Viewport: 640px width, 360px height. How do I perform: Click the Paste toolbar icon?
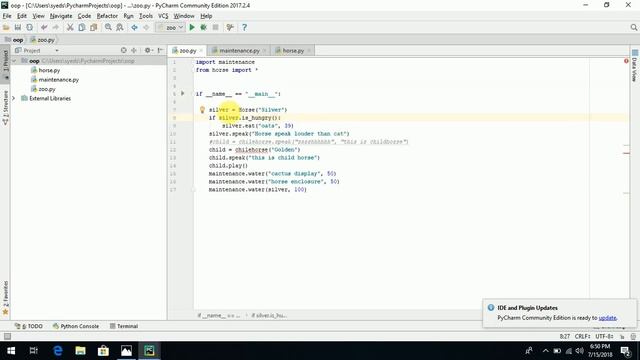(93, 27)
